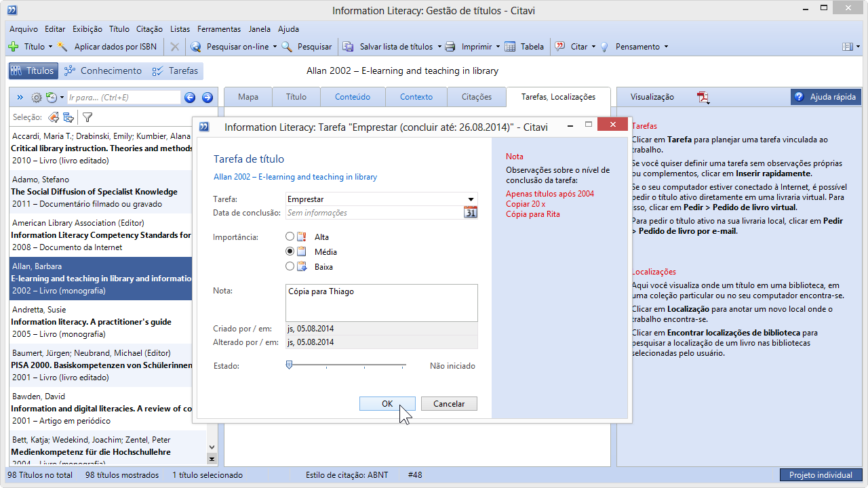The height and width of the screenshot is (488, 868).
Task: Open the Allan 2002 title link in dialog
Action: (x=295, y=177)
